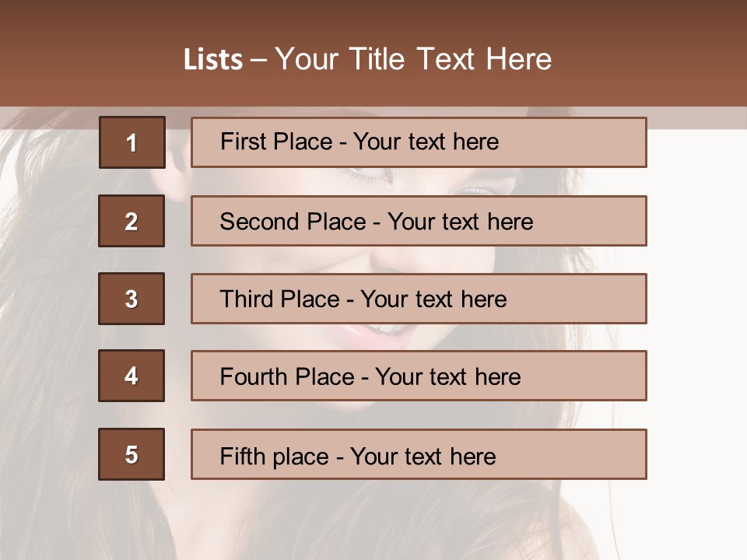The image size is (747, 560).
Task: Click the number 3 box
Action: tap(132, 299)
